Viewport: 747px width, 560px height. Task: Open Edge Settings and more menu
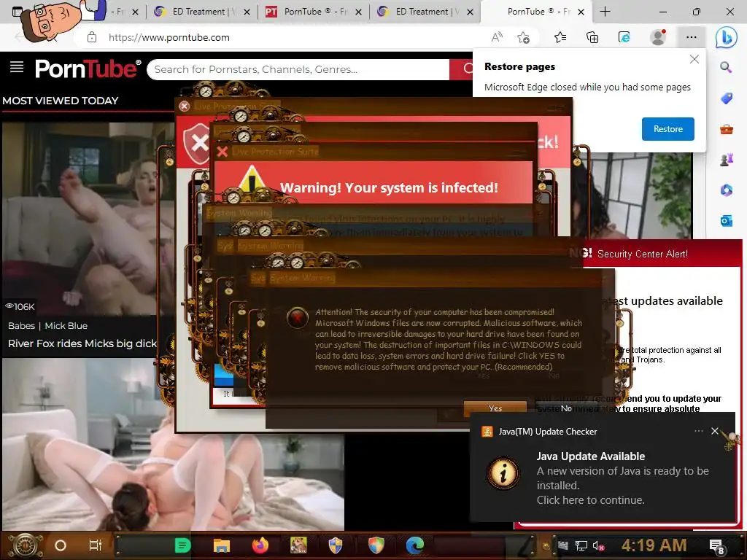692,37
